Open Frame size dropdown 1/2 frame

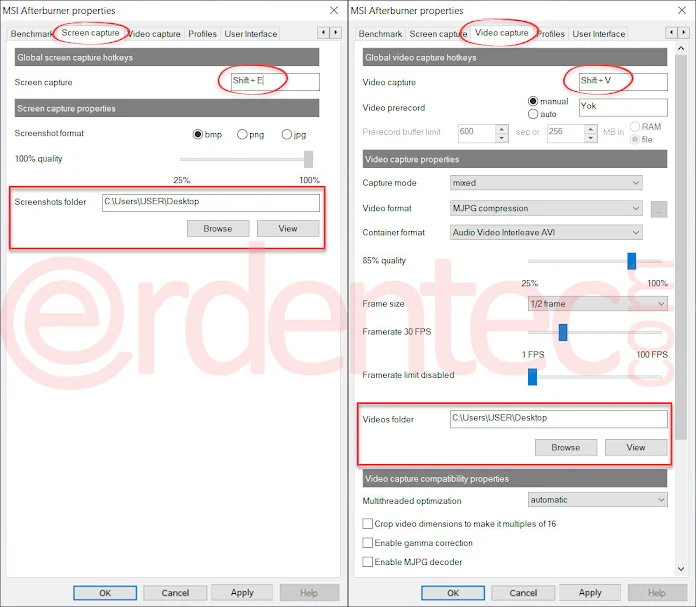pyautogui.click(x=597, y=304)
